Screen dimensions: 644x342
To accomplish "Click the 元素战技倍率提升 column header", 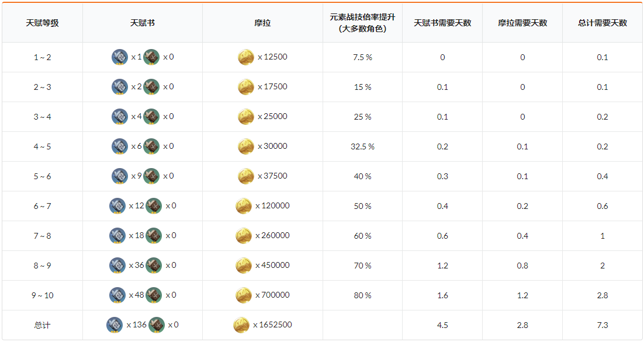I will pyautogui.click(x=362, y=23).
